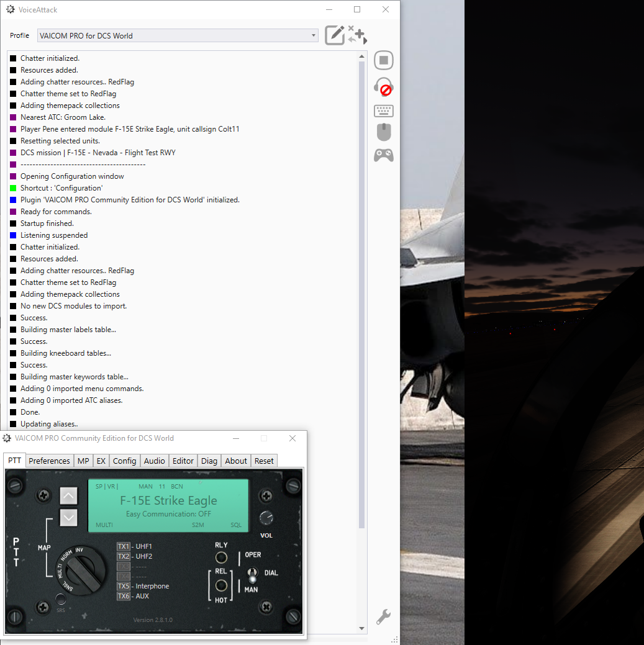Open the Audio tab
Screen dimensions: 644x645
click(154, 461)
